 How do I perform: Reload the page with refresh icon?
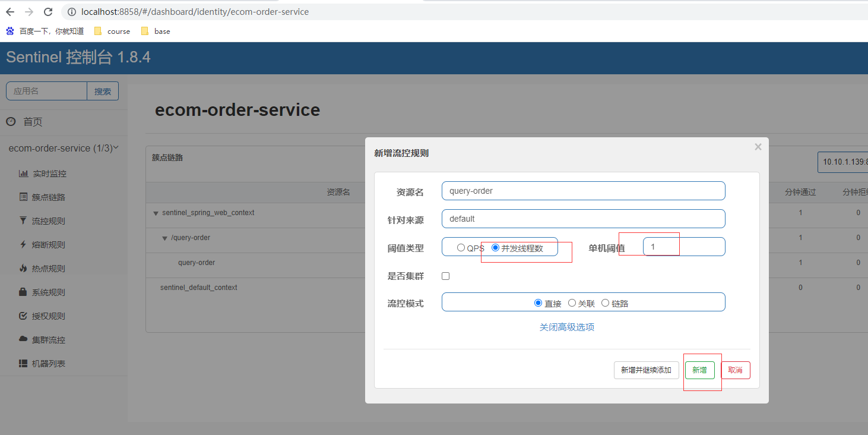point(48,12)
